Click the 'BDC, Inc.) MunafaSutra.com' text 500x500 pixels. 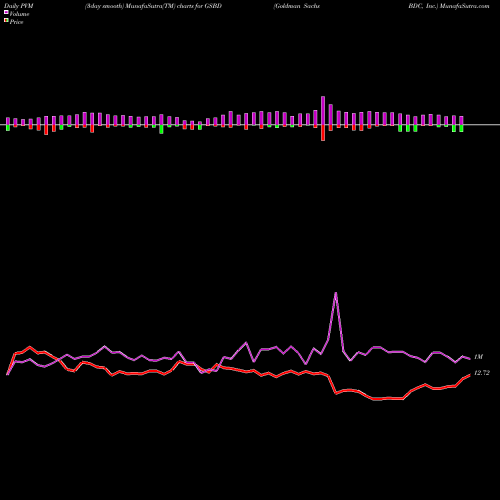pyautogui.click(x=449, y=6)
